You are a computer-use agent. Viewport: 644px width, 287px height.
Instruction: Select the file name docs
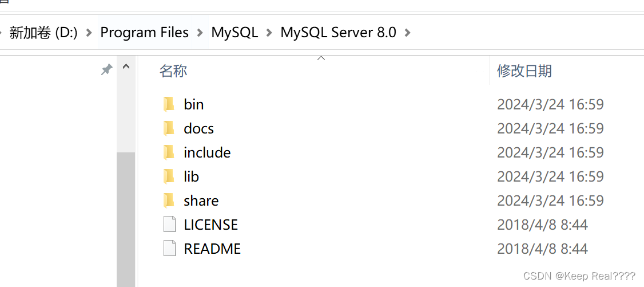click(x=199, y=128)
